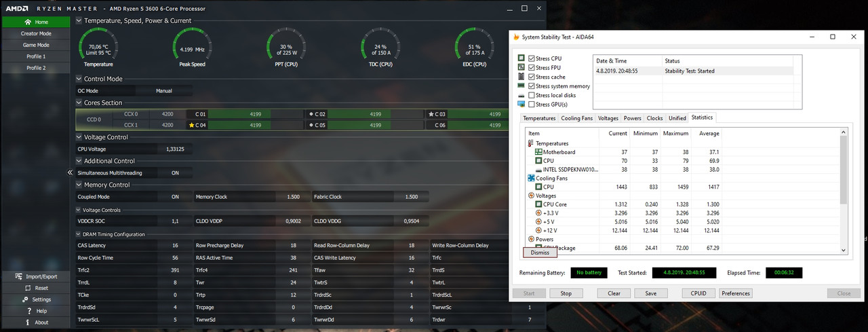Screen dimensions: 868x332
Task: Click the orange Powers group icon
Action: pyautogui.click(x=531, y=239)
